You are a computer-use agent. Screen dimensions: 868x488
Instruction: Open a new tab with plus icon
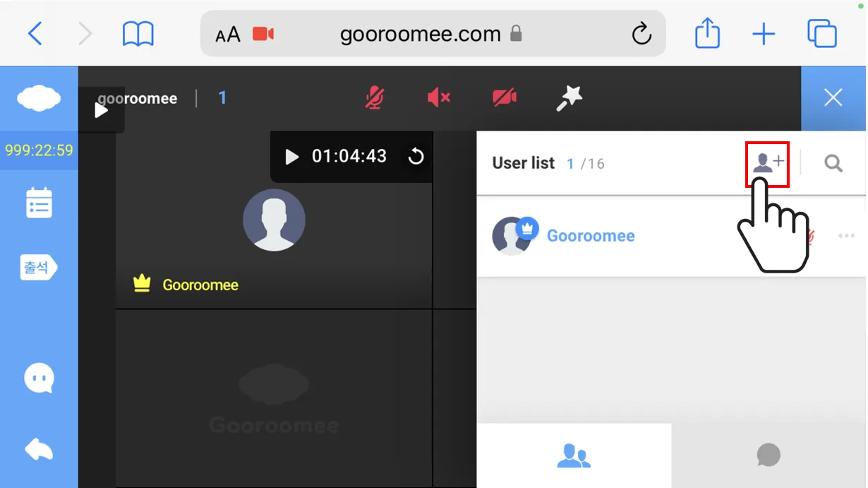[x=764, y=34]
